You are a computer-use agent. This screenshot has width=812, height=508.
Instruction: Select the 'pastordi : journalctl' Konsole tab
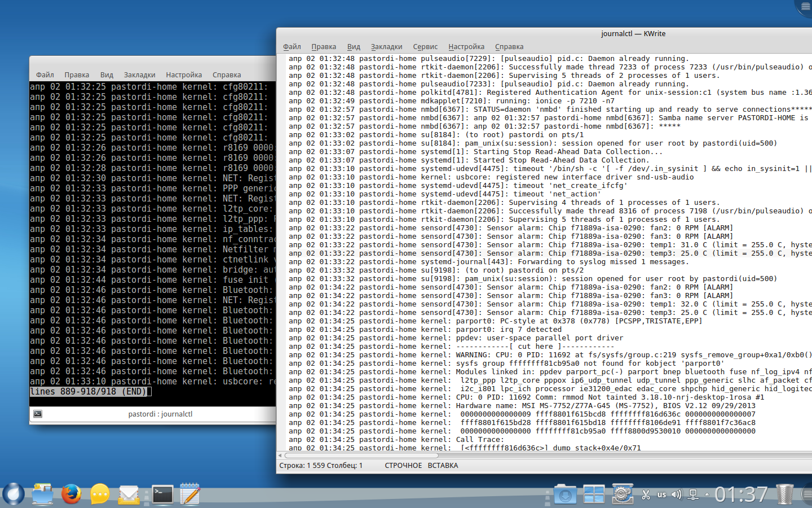tap(160, 414)
